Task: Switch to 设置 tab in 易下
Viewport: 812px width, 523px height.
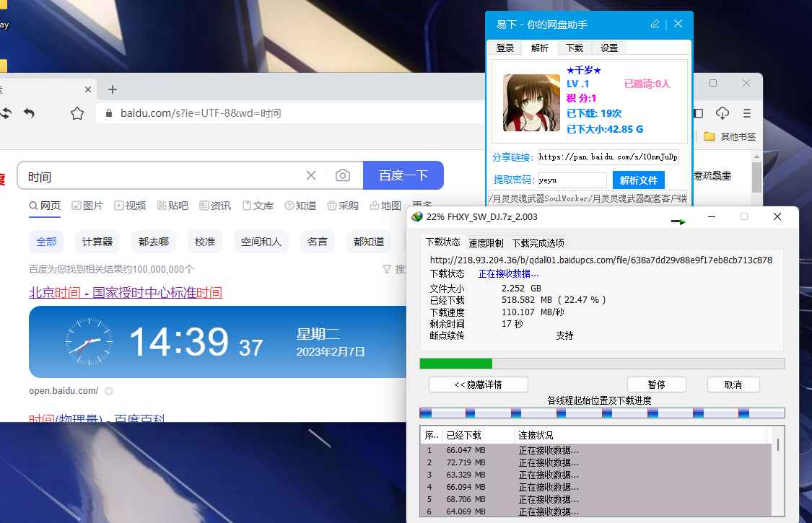Action: click(x=609, y=48)
